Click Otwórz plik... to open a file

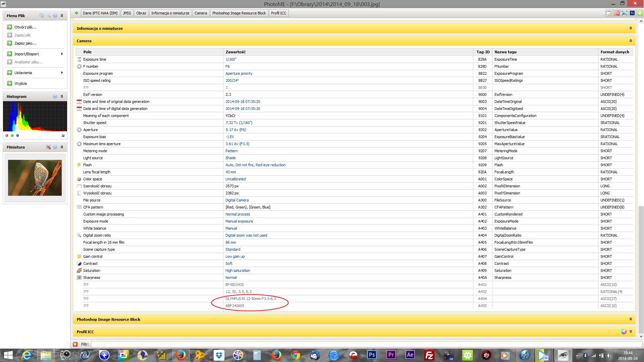[25, 27]
